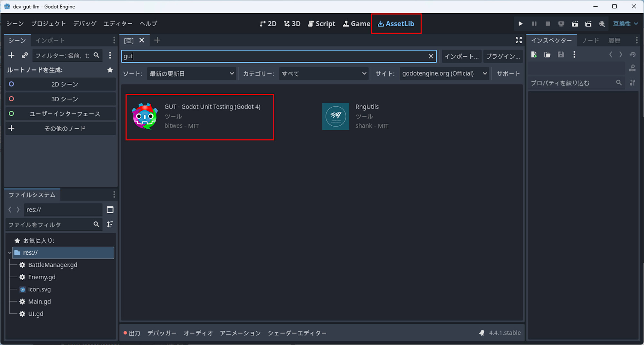
Task: Open the デバッグ menu
Action: 85,24
